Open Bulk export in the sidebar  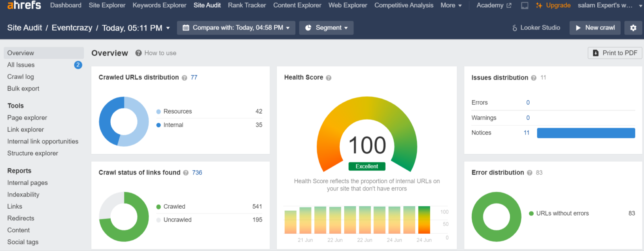(x=23, y=89)
